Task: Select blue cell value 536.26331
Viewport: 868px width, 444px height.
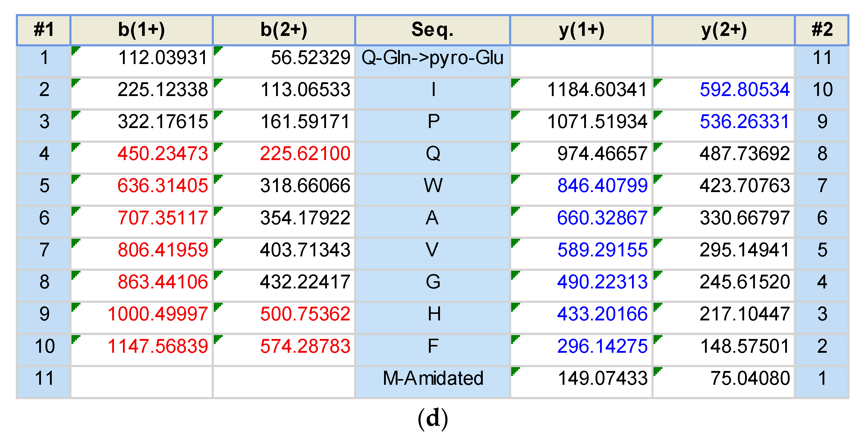Action: coord(724,125)
